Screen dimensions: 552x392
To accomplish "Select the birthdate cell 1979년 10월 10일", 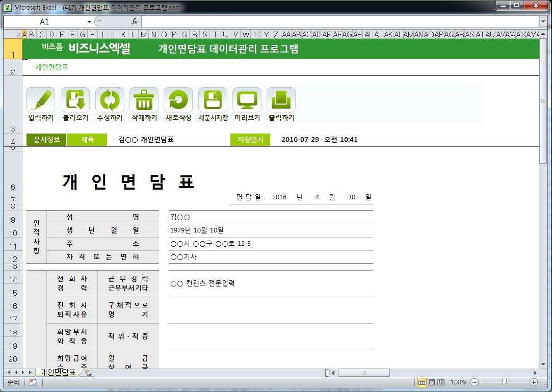I will click(270, 230).
